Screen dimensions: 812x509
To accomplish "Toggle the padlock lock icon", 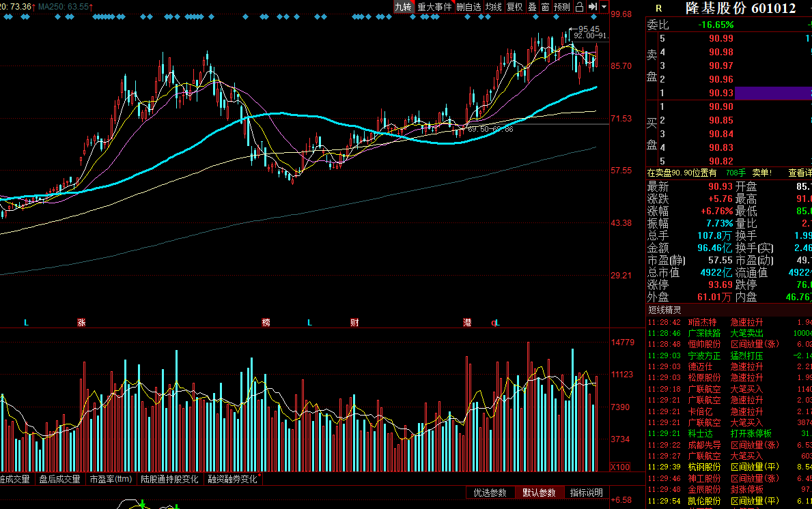I will click(580, 7).
